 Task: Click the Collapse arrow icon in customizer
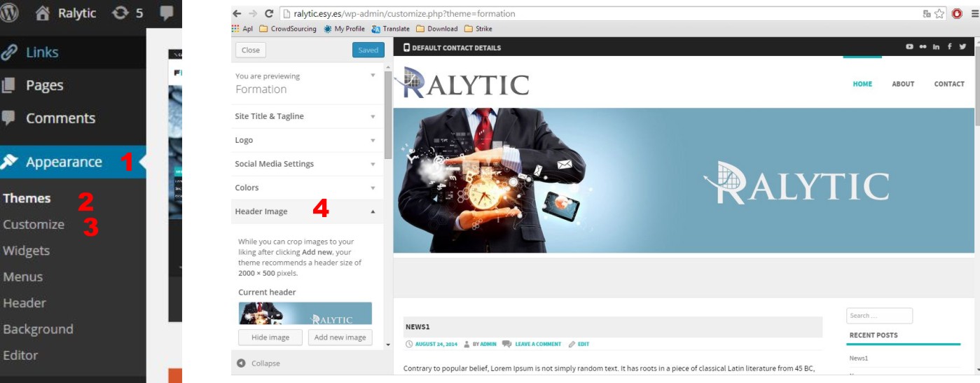pos(241,363)
